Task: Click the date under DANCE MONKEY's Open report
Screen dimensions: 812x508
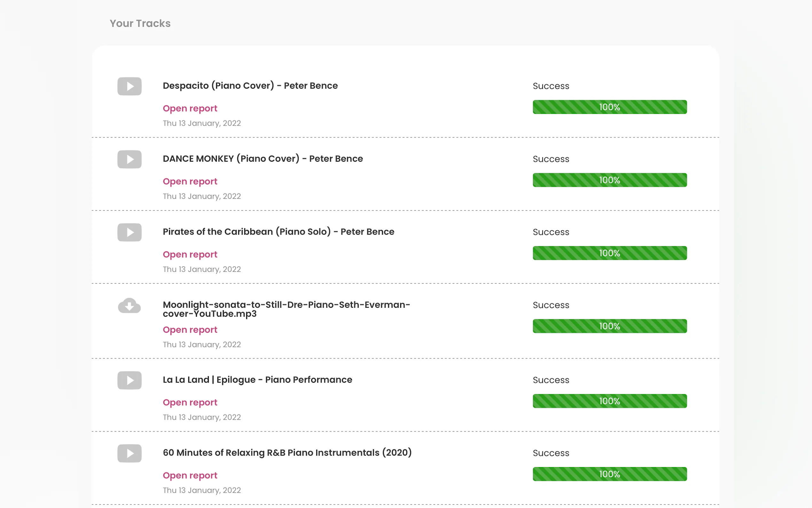Action: point(202,196)
